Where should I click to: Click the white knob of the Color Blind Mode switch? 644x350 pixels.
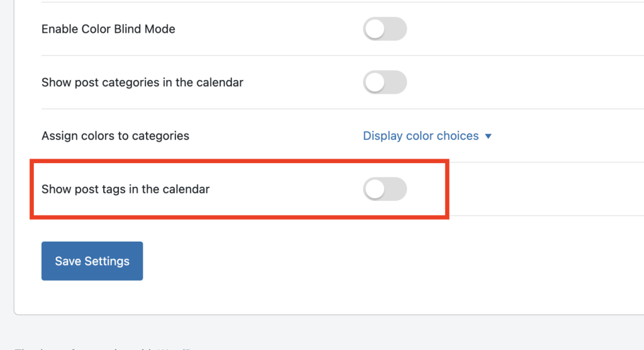pyautogui.click(x=375, y=29)
